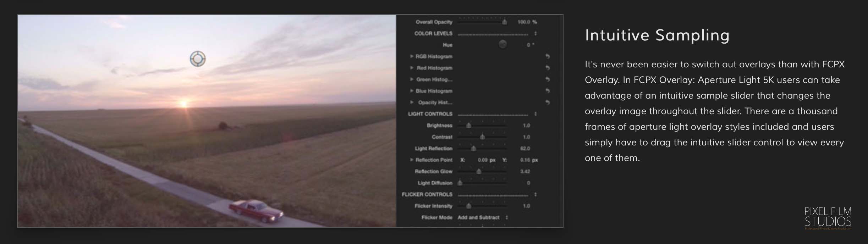Click the FLICKER CONTROLS section header
Image resolution: width=868 pixels, height=244 pixels.
click(x=427, y=194)
